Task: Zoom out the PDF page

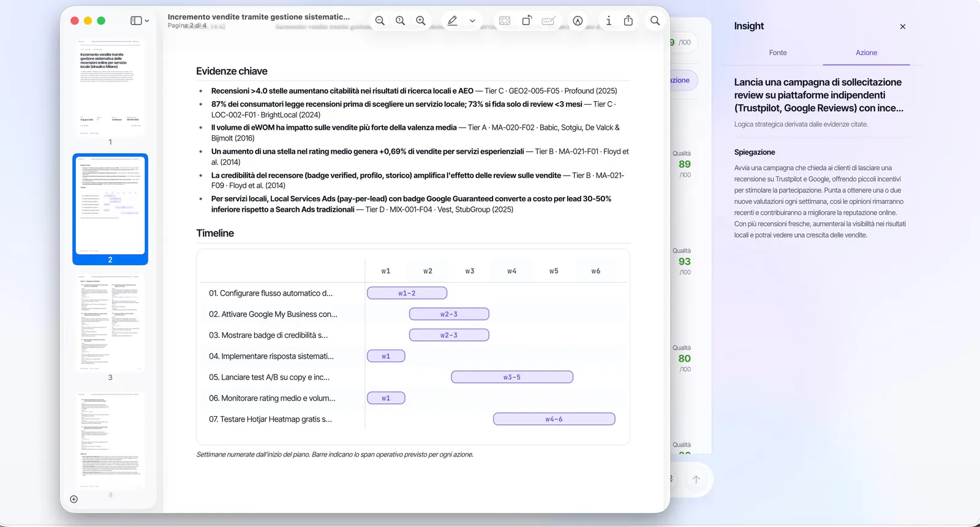Action: 380,21
